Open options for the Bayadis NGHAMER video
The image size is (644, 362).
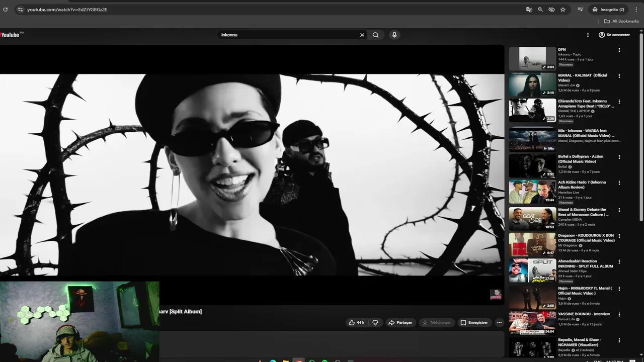pos(619,340)
